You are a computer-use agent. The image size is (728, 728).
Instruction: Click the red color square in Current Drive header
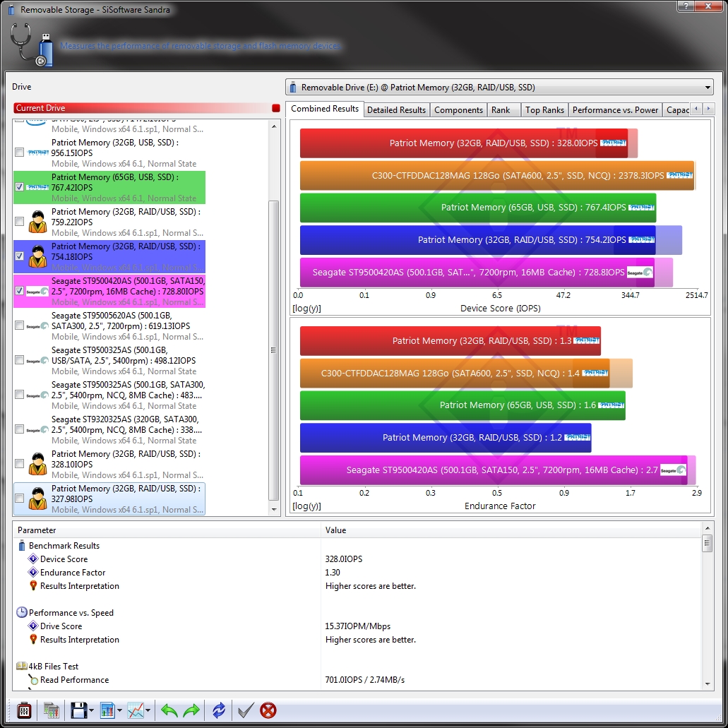276,108
